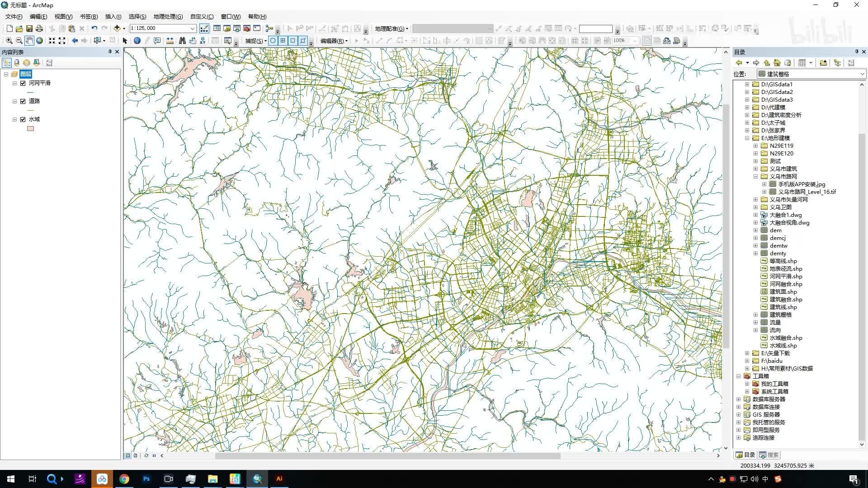Open the Find binoculars tool
The height and width of the screenshot is (488, 868).
pyautogui.click(x=182, y=41)
